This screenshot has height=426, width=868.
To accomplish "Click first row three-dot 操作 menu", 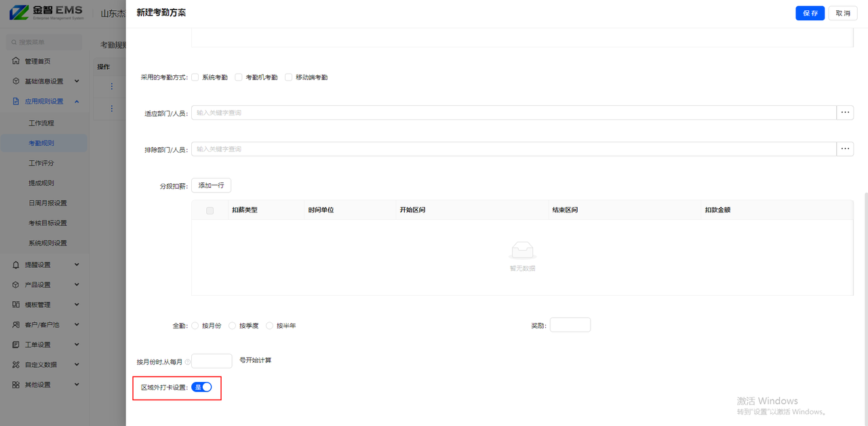I will click(111, 86).
